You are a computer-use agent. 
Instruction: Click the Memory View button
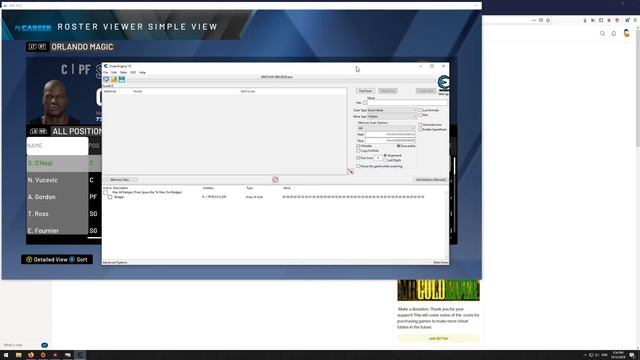120,180
